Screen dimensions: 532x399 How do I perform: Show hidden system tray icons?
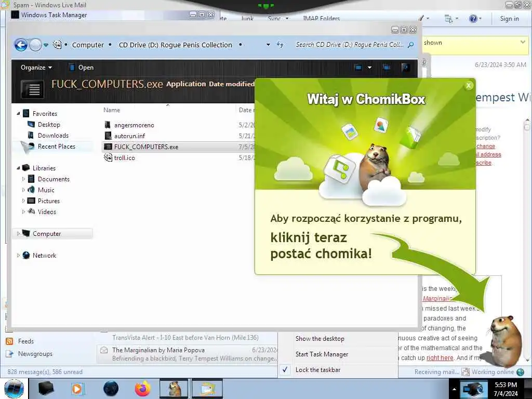tap(454, 389)
